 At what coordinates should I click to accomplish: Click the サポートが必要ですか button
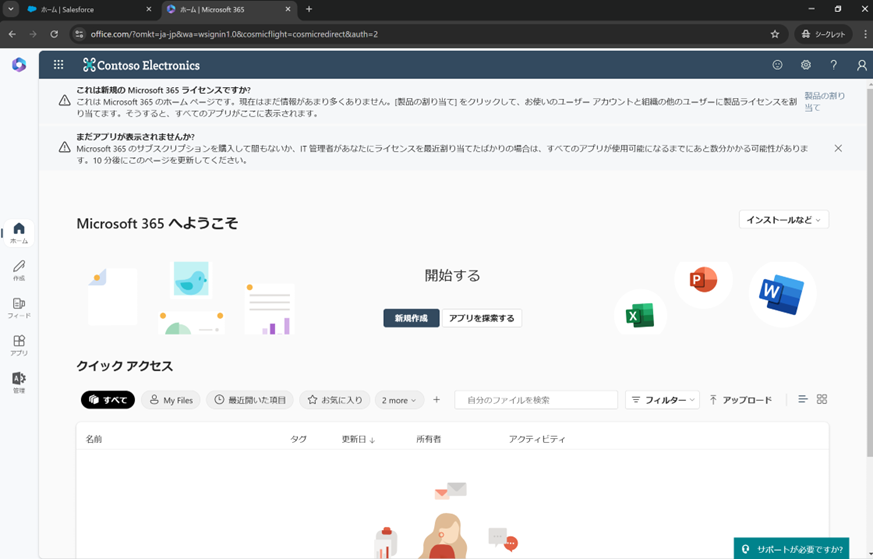point(792,548)
